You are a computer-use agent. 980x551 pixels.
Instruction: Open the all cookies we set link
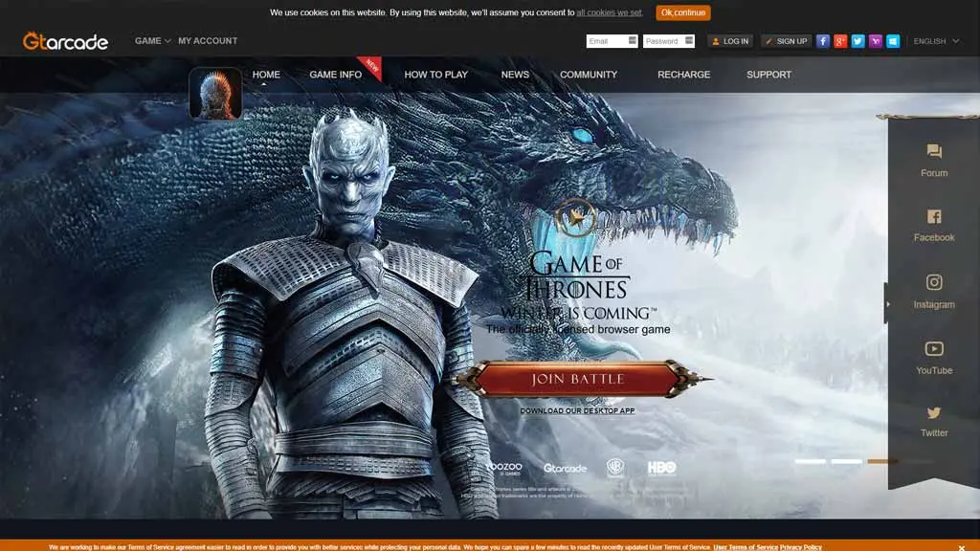tap(609, 12)
